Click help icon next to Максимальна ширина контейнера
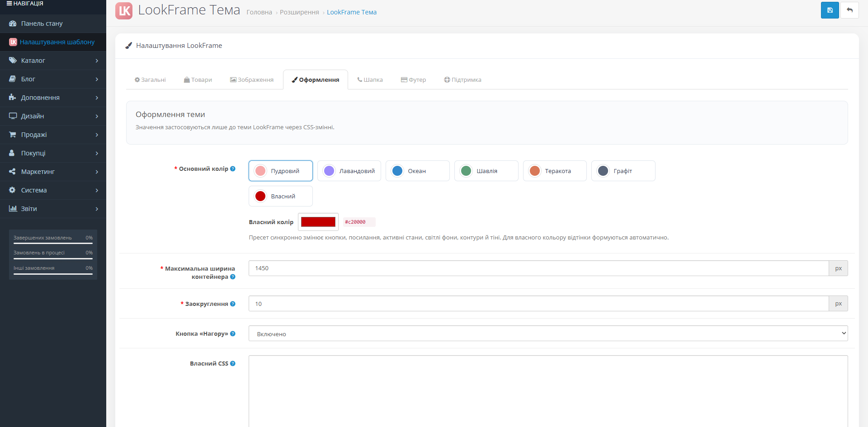The image size is (868, 427). click(233, 277)
